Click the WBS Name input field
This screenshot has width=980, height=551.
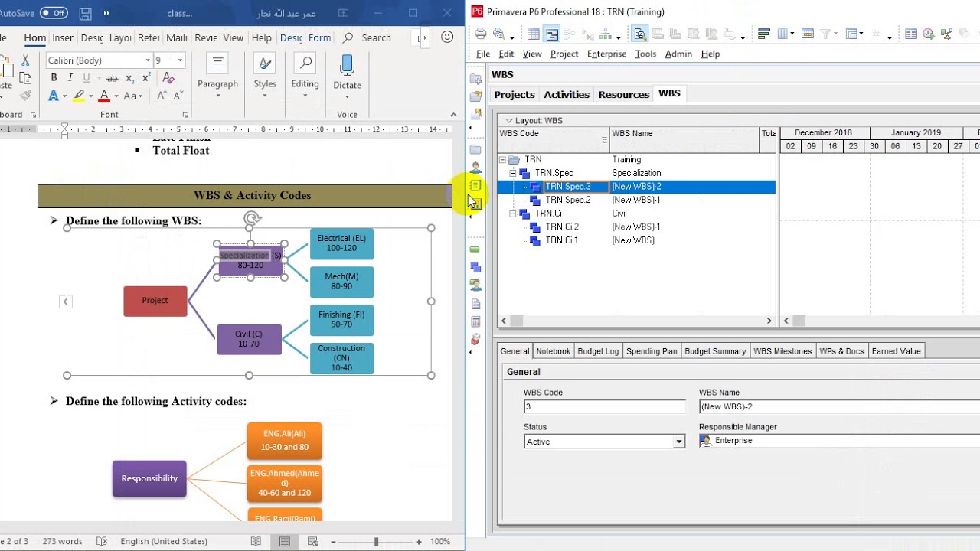(x=839, y=406)
